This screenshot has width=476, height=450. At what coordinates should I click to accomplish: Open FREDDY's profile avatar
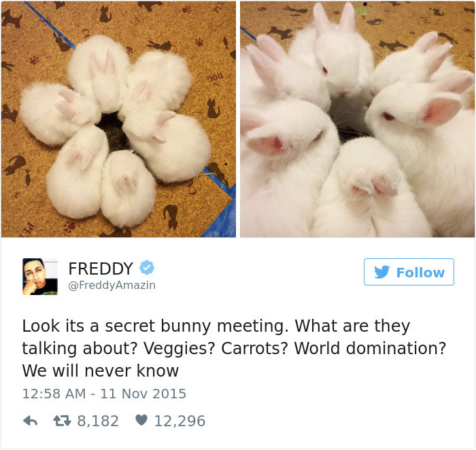pyautogui.click(x=40, y=277)
